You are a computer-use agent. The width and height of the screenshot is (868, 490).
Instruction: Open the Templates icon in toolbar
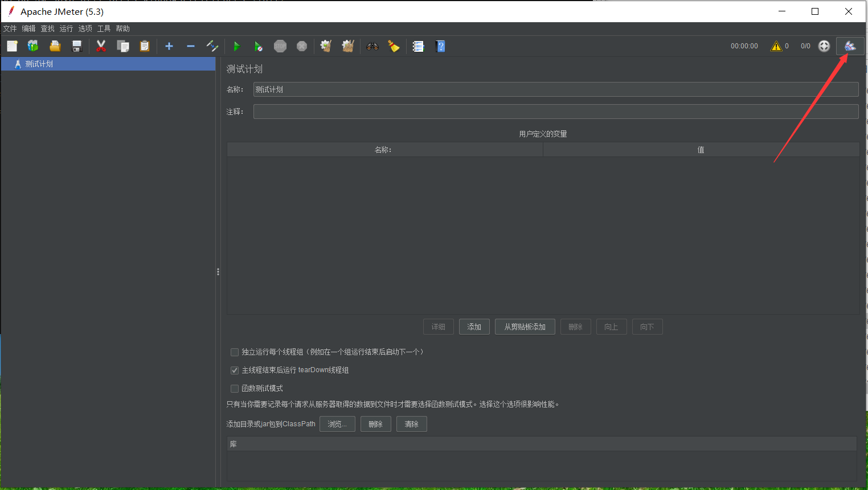coord(33,46)
